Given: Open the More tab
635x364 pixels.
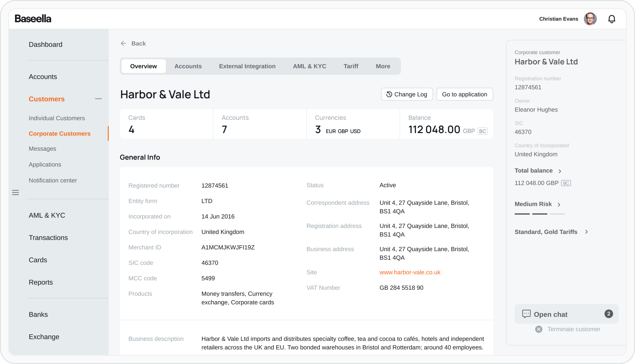Looking at the screenshot, I should pyautogui.click(x=383, y=66).
